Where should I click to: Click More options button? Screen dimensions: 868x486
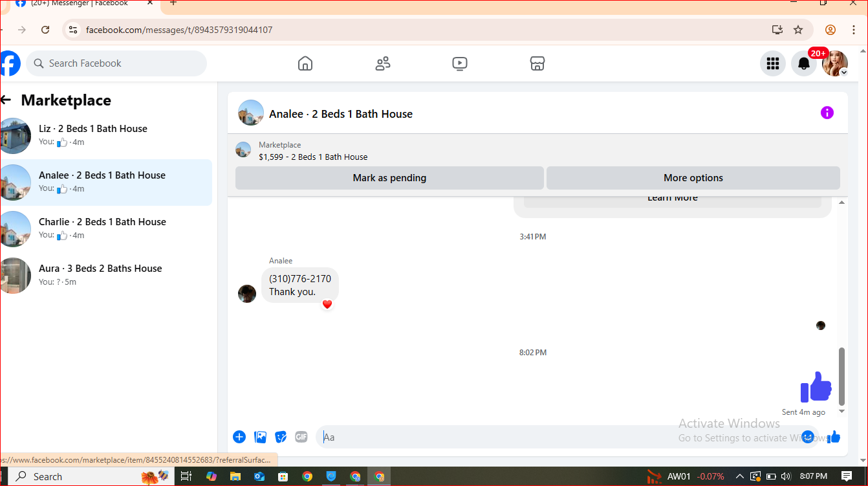(693, 178)
